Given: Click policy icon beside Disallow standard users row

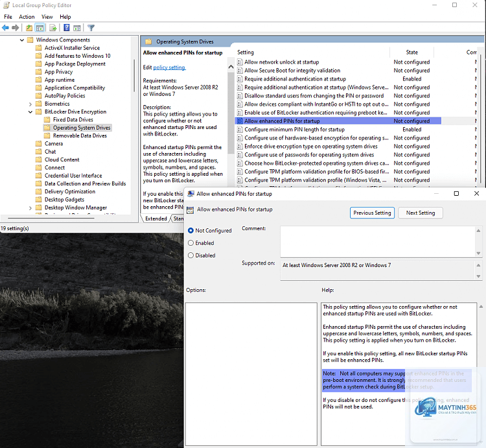Looking at the screenshot, I should point(240,96).
